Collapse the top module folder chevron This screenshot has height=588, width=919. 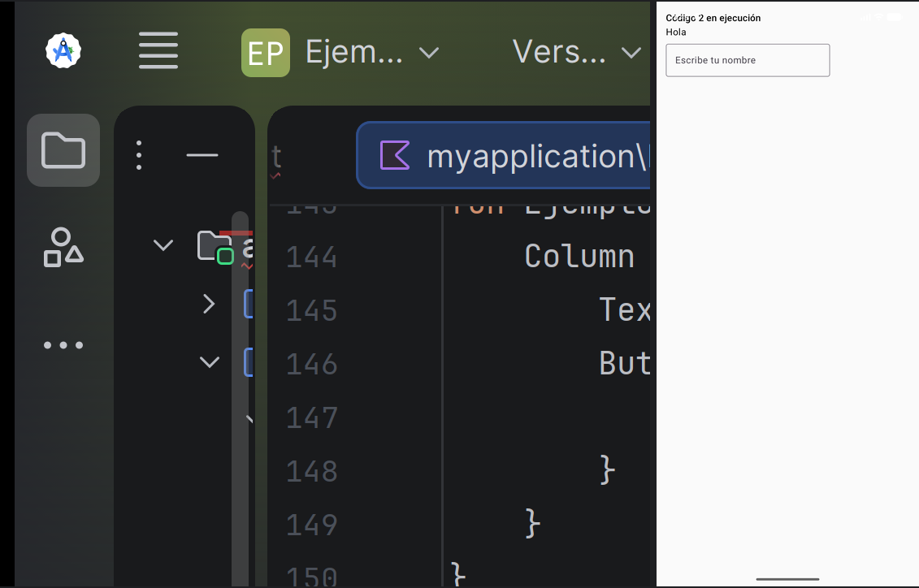pyautogui.click(x=163, y=244)
